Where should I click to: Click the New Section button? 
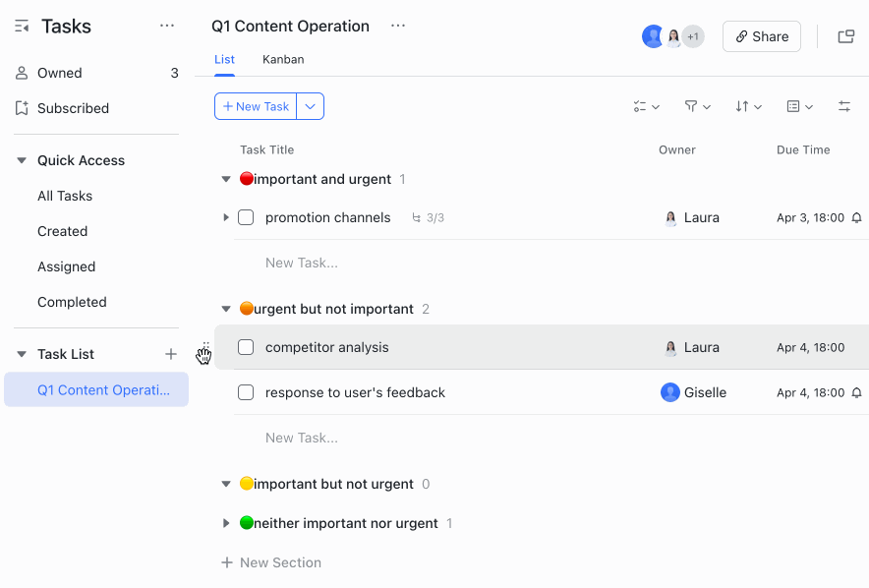coord(271,561)
